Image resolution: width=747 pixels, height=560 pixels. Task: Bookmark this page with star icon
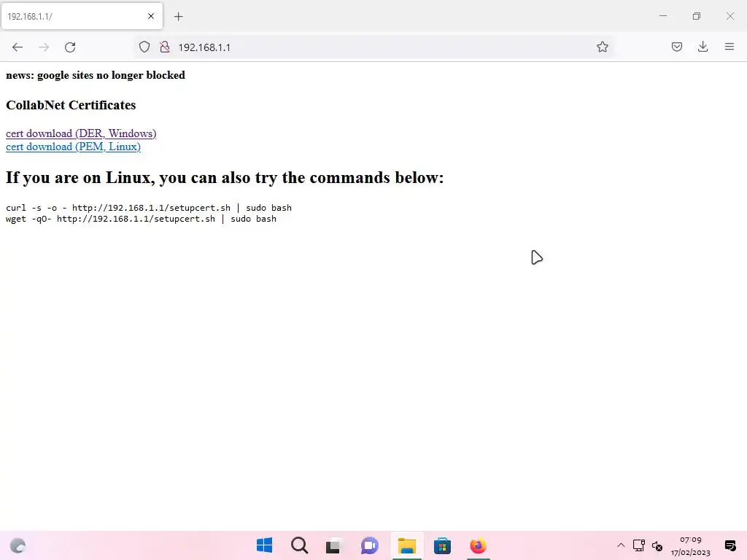tap(602, 47)
